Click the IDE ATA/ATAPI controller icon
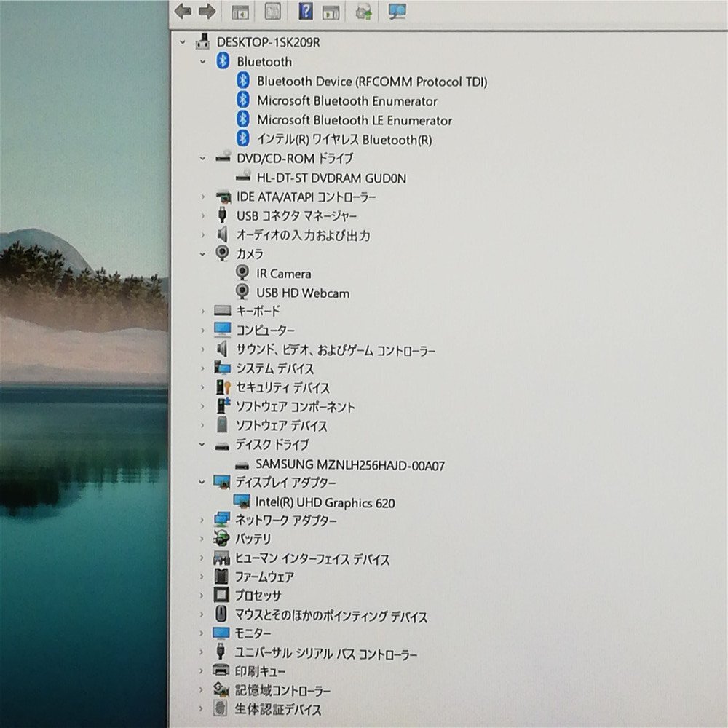 click(x=223, y=197)
